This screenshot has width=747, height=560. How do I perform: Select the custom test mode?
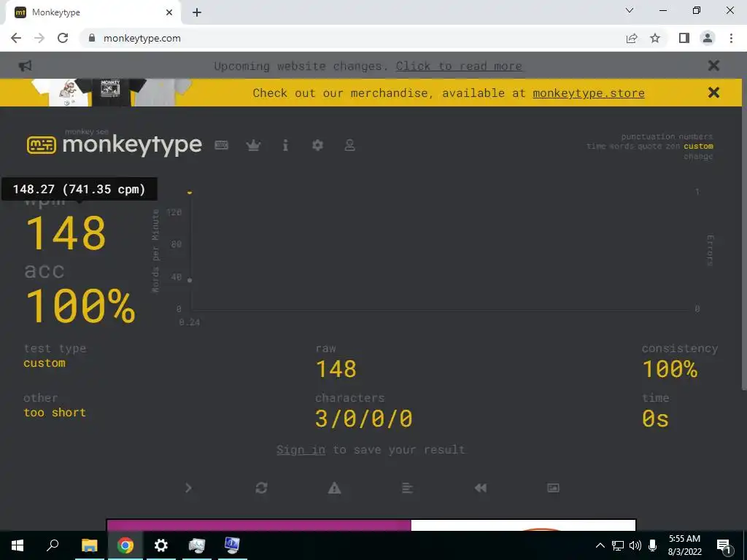coord(698,146)
